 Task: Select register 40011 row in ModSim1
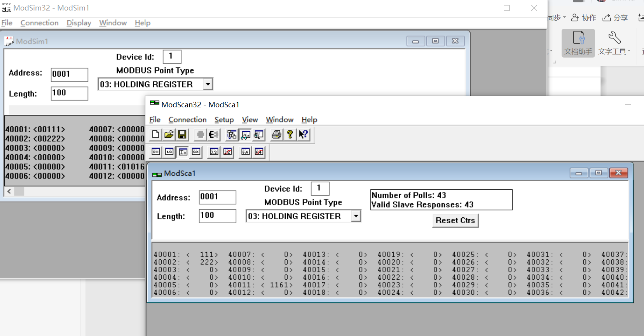pos(117,167)
